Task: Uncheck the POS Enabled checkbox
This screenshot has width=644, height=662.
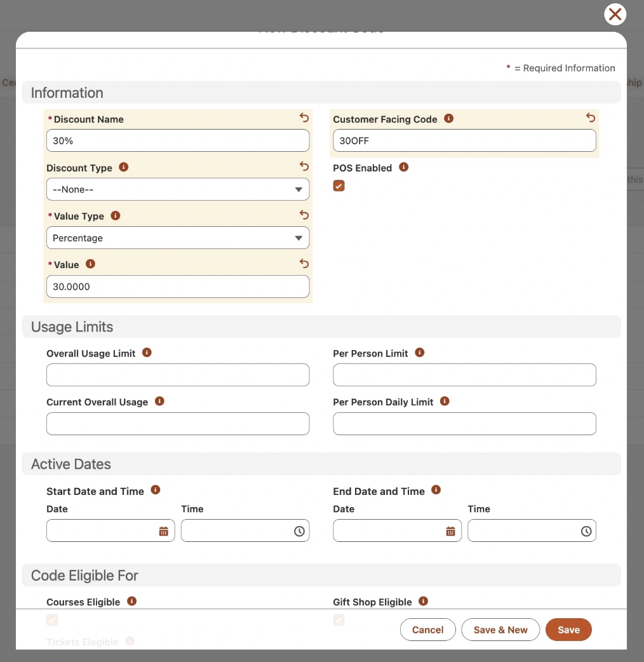Action: click(x=339, y=186)
